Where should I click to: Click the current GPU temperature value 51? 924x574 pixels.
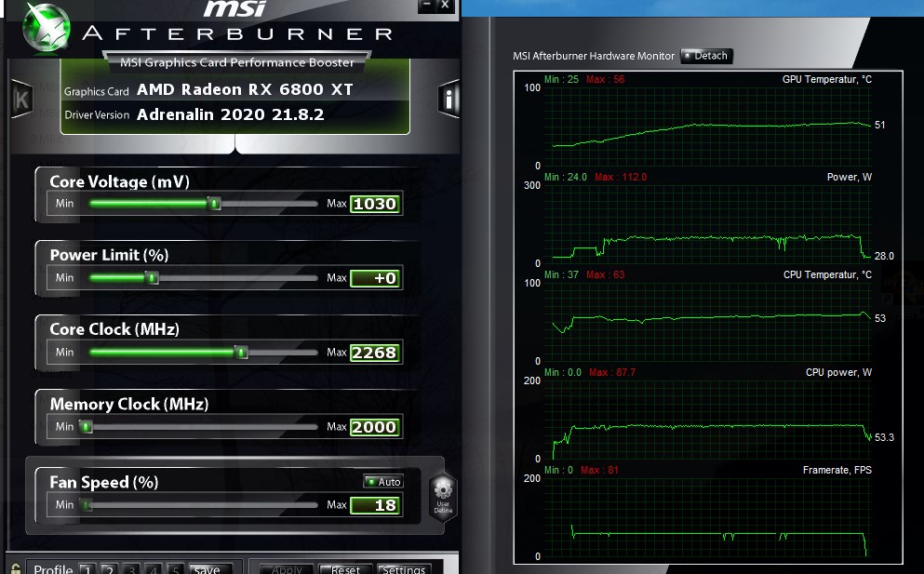coord(880,125)
